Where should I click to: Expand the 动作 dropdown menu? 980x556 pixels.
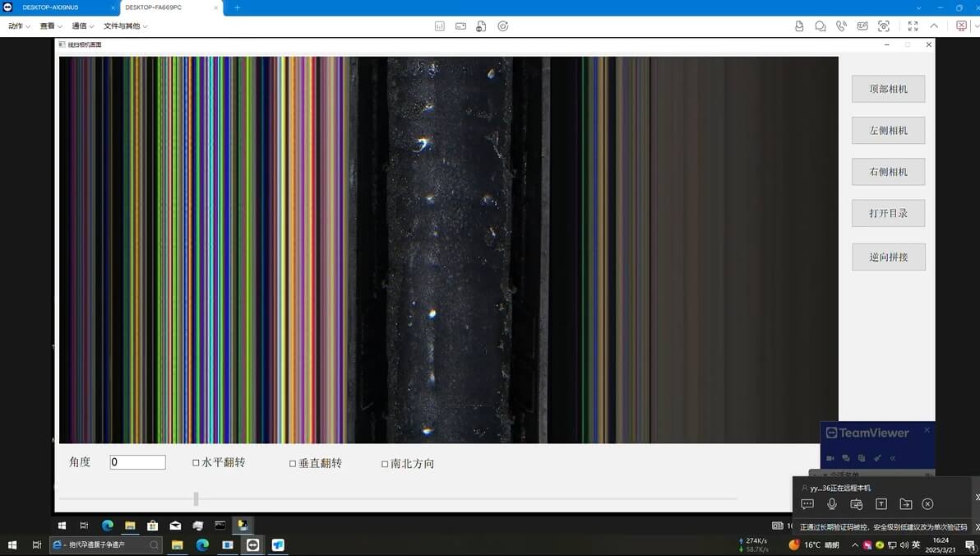pyautogui.click(x=19, y=26)
